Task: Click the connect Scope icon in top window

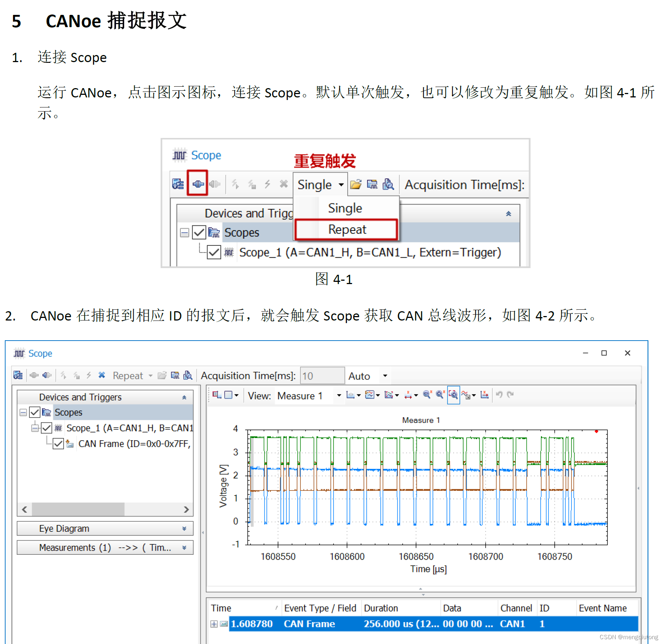Action: point(198,184)
